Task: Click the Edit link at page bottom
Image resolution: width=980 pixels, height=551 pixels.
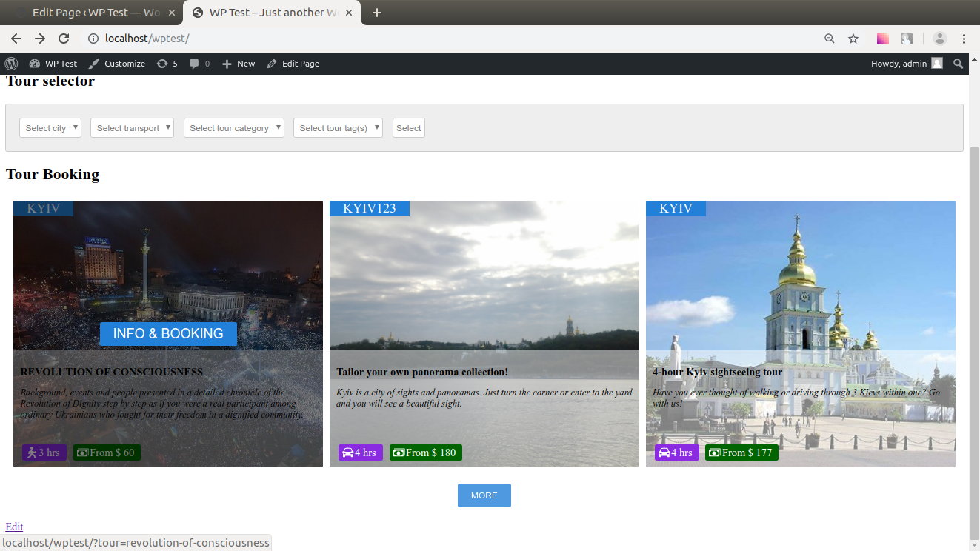Action: tap(14, 527)
